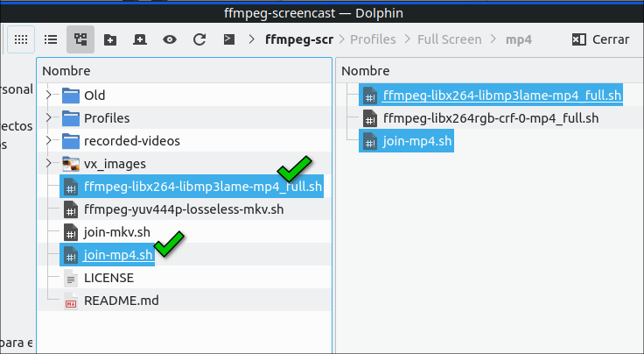Select the recorded-videos folder
Screen dimensions: 644x354
(x=132, y=141)
